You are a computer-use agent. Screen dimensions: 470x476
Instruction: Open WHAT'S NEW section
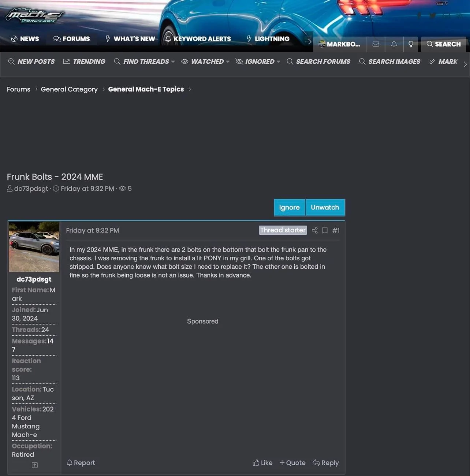[x=130, y=39]
